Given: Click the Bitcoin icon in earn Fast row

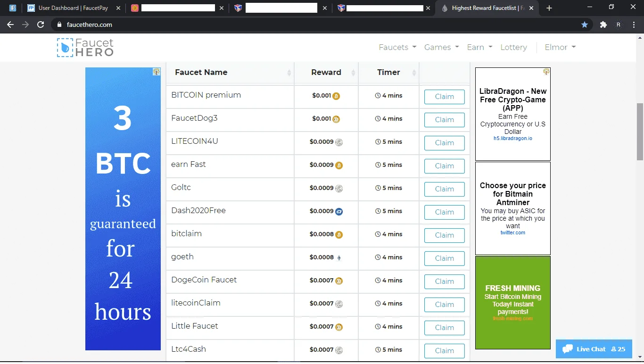Looking at the screenshot, I should 339,165.
